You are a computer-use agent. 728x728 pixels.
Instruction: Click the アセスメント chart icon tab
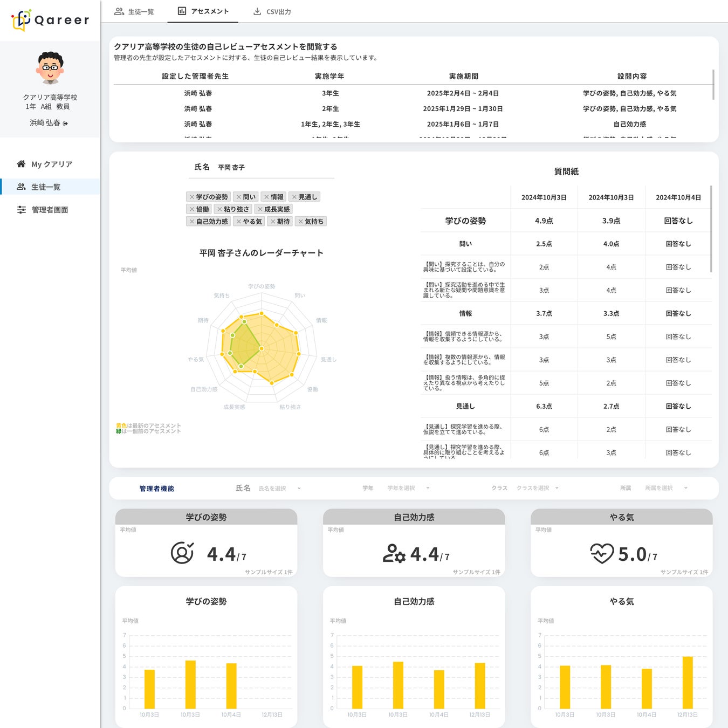[x=182, y=11]
